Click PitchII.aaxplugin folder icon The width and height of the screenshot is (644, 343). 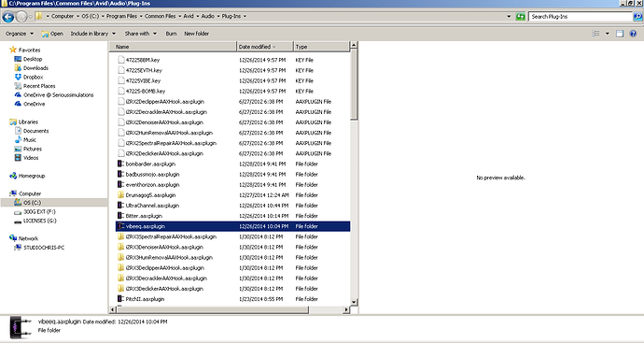coord(120,299)
